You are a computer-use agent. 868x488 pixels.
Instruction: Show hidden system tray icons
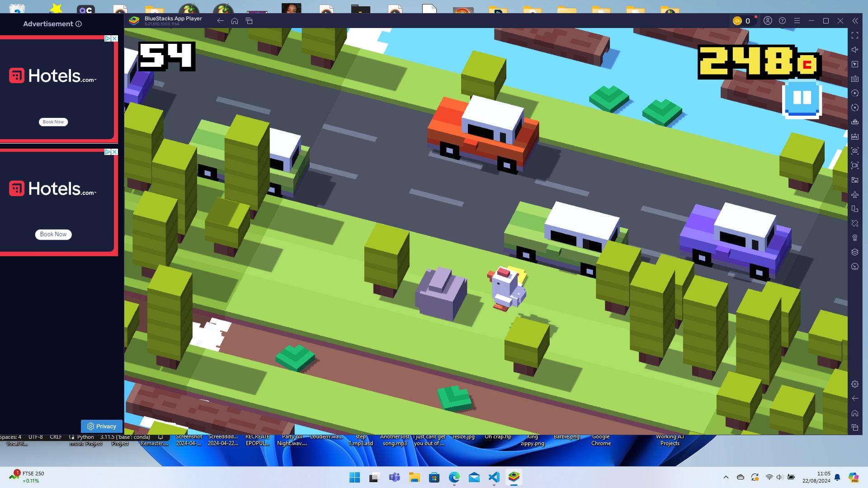726,477
